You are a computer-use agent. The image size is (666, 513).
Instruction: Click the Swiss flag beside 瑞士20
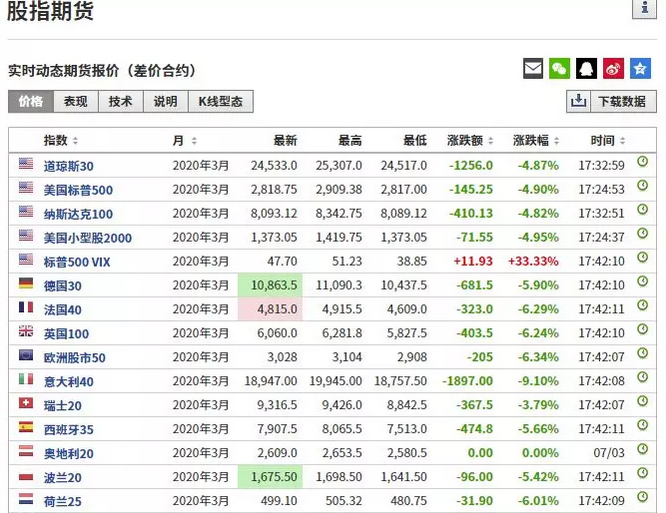tap(26, 403)
